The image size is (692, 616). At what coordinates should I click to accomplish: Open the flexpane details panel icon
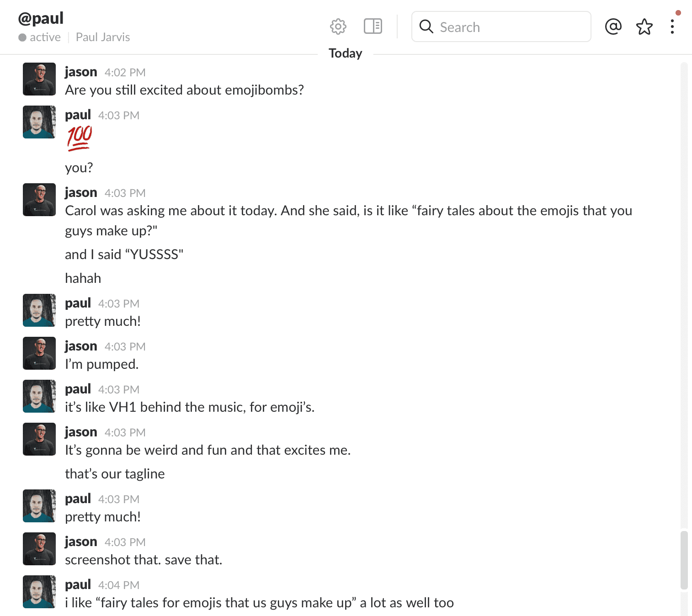[x=372, y=26]
